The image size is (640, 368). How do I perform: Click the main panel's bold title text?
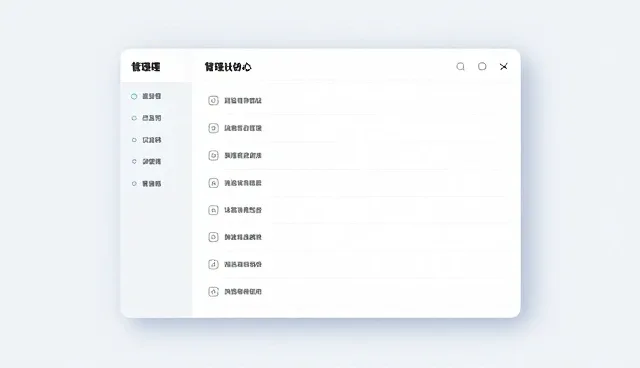228,67
